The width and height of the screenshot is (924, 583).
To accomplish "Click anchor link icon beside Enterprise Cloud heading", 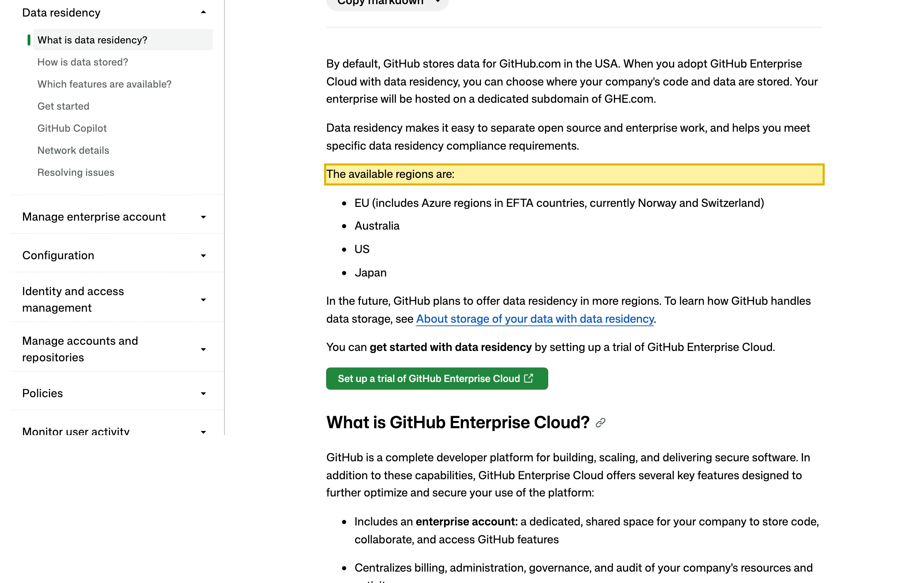I will point(601,423).
